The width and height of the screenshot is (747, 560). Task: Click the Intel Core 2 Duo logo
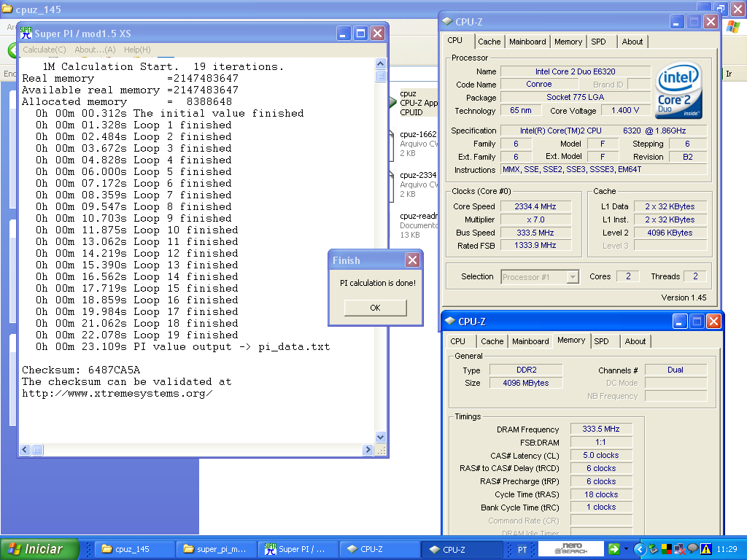click(679, 90)
